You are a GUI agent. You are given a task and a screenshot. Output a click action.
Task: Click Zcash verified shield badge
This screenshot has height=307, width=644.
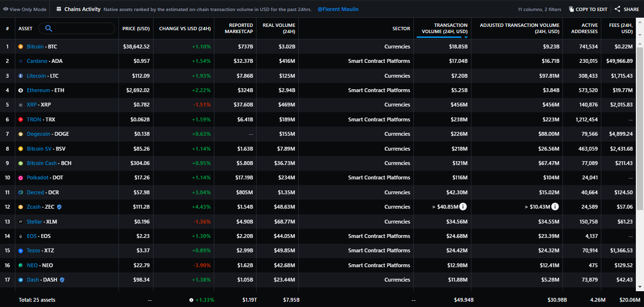pos(59,207)
